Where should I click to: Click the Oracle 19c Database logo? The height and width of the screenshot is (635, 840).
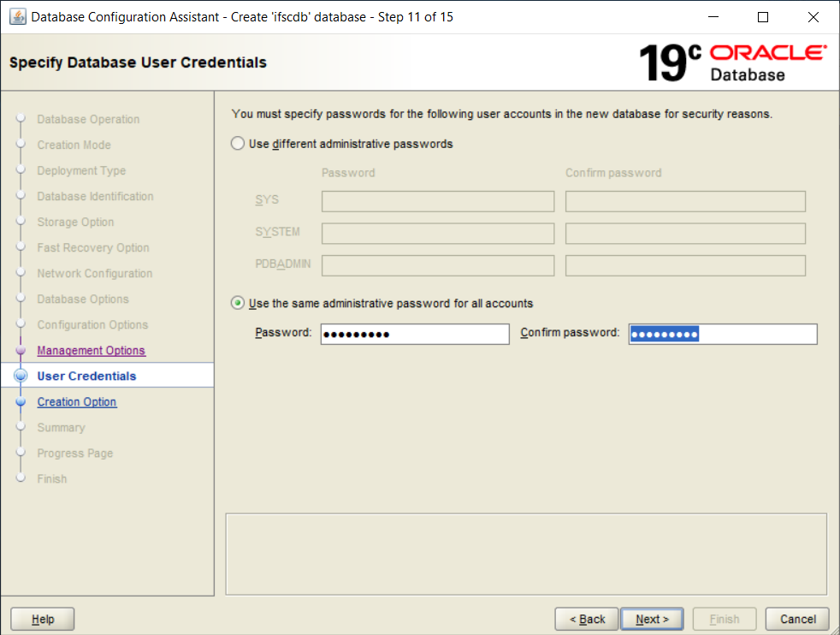tap(732, 62)
